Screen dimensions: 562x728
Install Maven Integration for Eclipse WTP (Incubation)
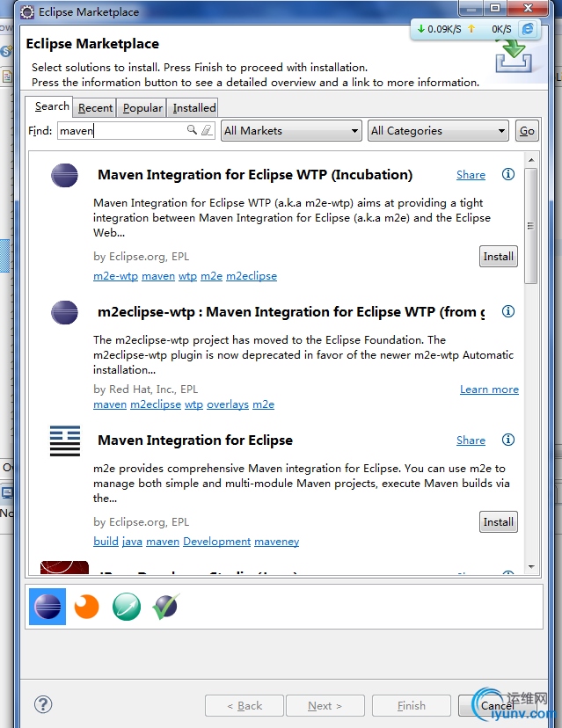pyautogui.click(x=499, y=256)
